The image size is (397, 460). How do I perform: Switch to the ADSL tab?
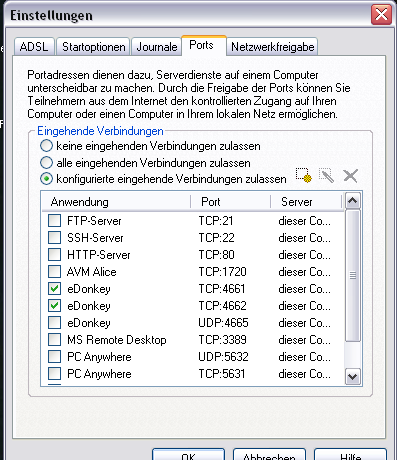[x=34, y=47]
